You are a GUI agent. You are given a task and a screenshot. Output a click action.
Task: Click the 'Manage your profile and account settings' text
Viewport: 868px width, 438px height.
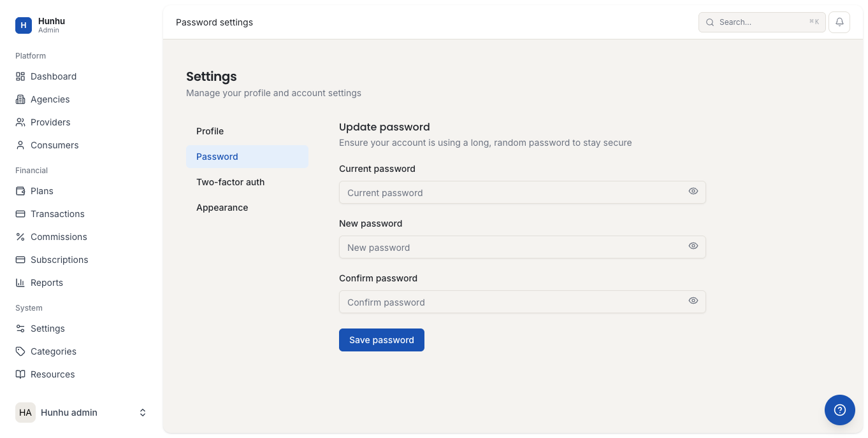(x=273, y=93)
